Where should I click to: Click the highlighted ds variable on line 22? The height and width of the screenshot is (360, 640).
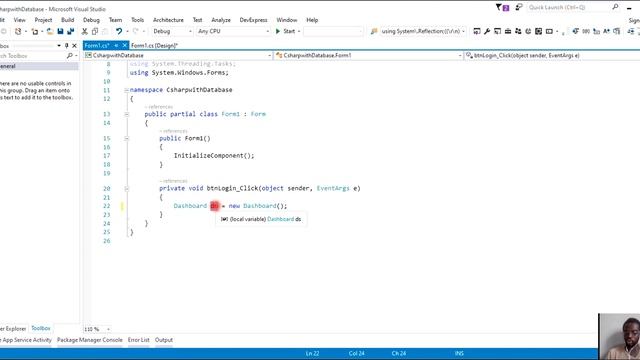pyautogui.click(x=214, y=206)
